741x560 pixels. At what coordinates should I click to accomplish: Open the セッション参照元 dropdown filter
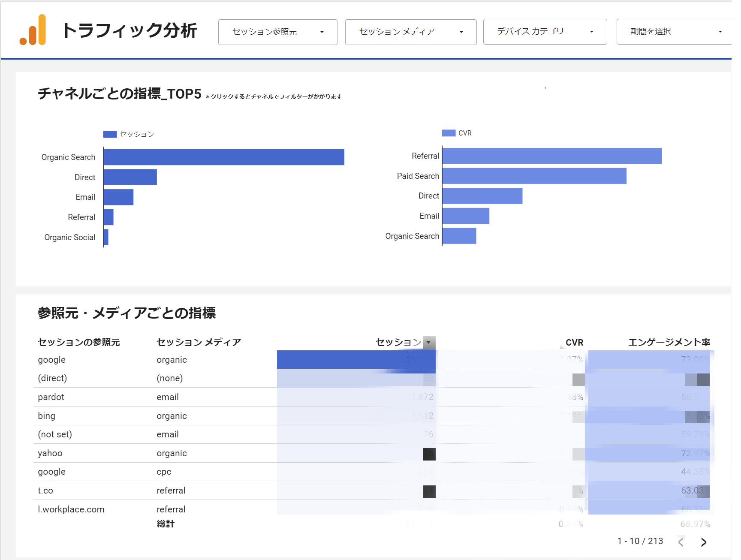pos(277,32)
